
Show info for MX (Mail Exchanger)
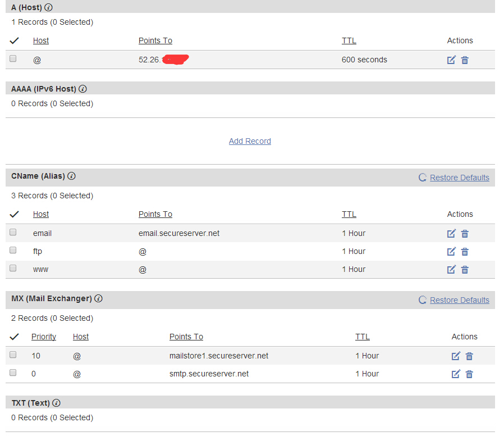[98, 298]
